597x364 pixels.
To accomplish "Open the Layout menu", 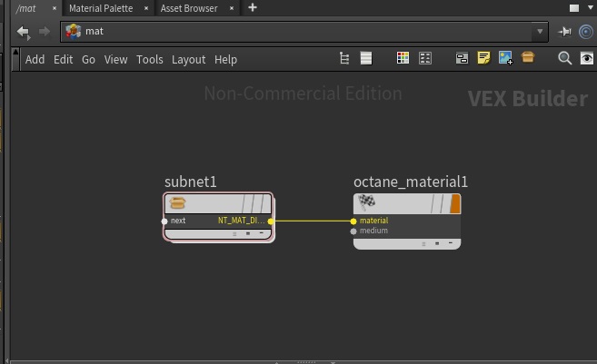I will pyautogui.click(x=188, y=59).
